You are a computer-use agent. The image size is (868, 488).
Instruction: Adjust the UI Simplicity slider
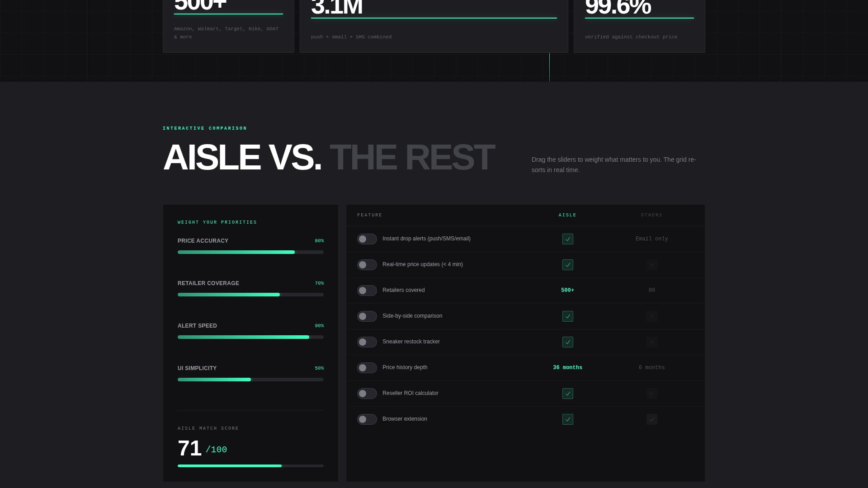250,380
